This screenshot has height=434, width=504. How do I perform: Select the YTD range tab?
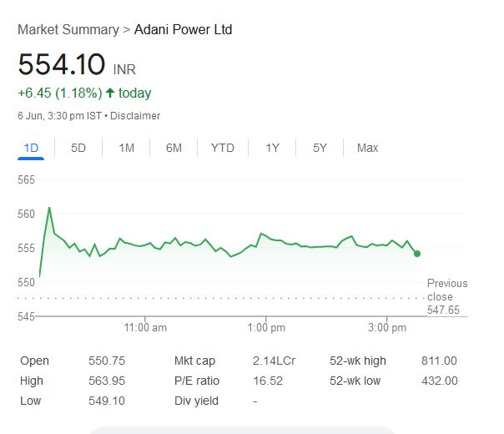click(223, 149)
